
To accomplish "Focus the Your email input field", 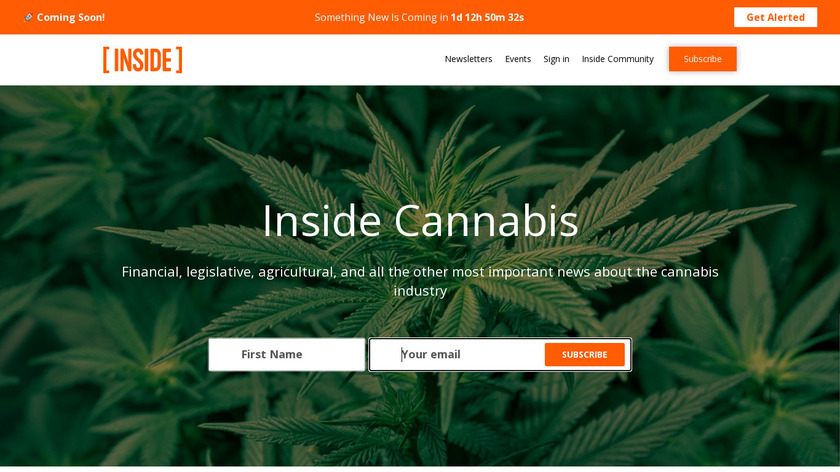I will coord(456,354).
